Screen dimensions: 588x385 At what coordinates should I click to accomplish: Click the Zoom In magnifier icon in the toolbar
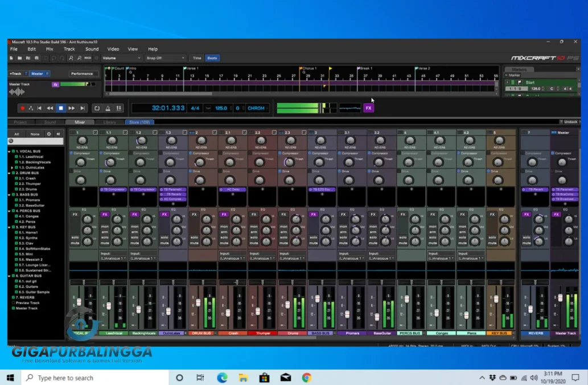(x=71, y=57)
